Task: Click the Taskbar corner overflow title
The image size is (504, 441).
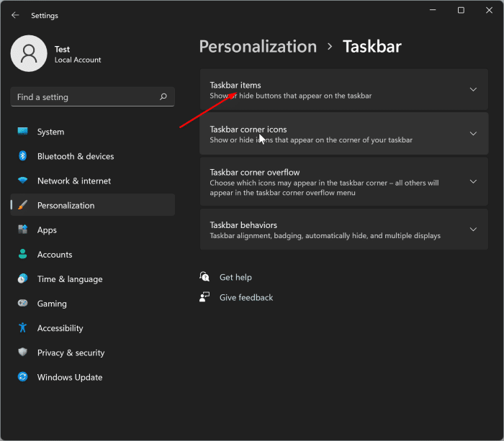Action: click(x=255, y=172)
